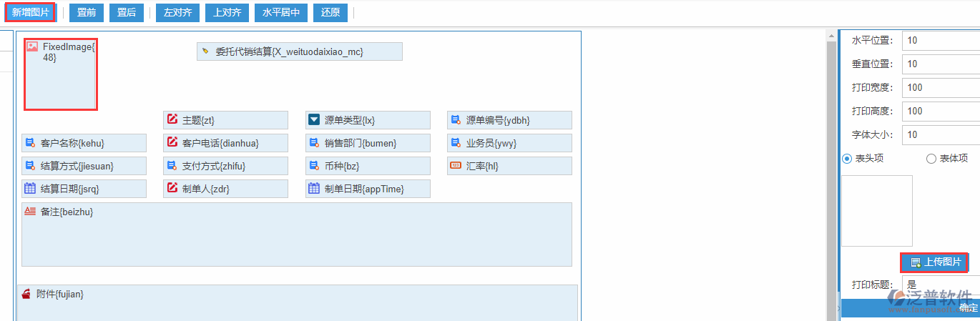Click the number icon of 汇率{hl}

[x=456, y=165]
